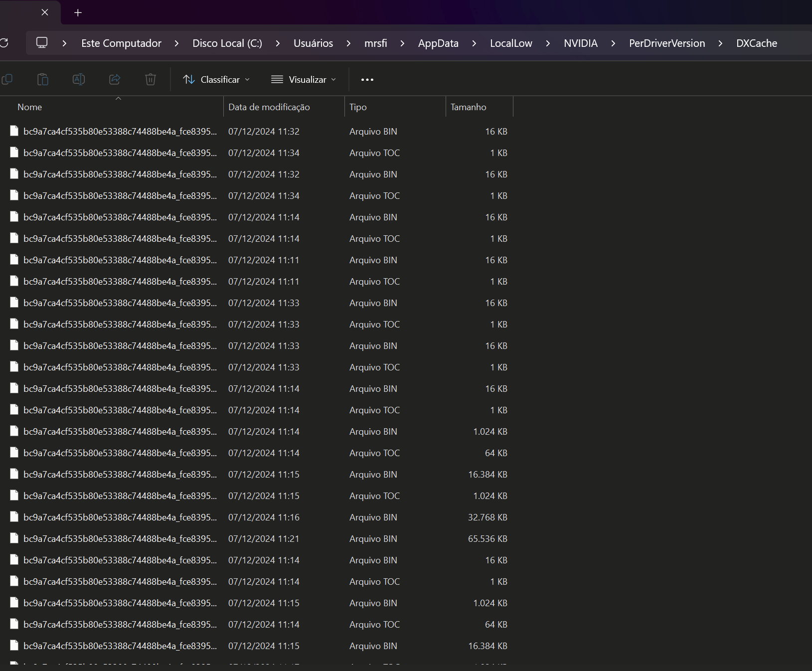This screenshot has width=812, height=671.
Task: Open a new tab with the plus icon
Action: pos(78,12)
